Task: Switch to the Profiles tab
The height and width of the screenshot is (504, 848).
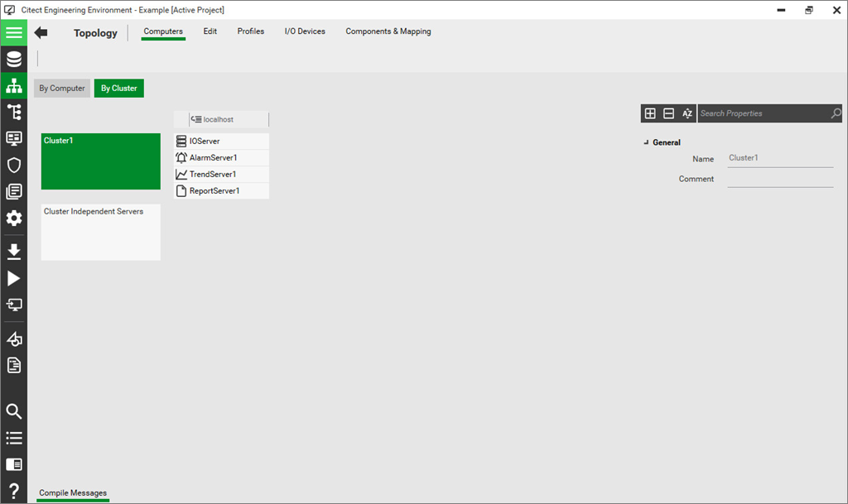Action: (251, 31)
